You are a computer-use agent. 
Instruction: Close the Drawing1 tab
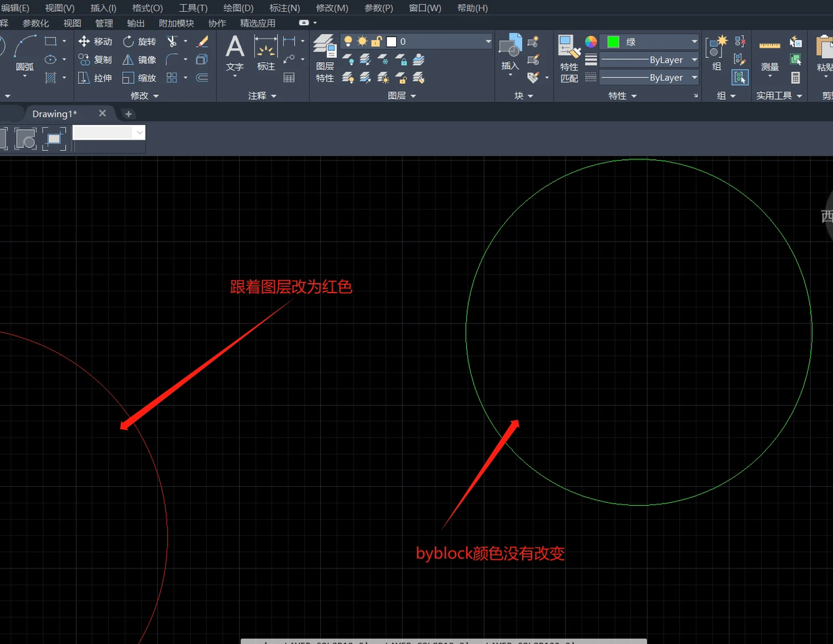click(103, 113)
